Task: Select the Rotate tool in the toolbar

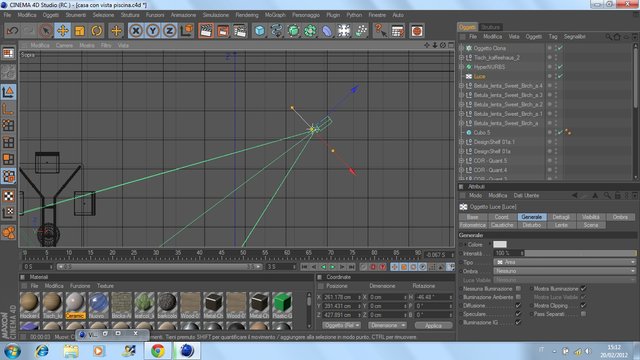Action: click(x=96, y=31)
